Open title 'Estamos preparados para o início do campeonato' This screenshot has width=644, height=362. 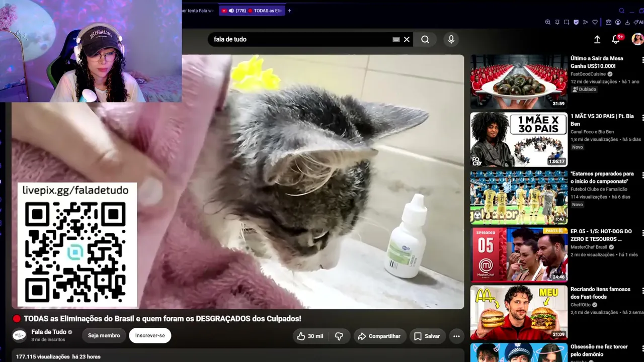[x=602, y=177]
